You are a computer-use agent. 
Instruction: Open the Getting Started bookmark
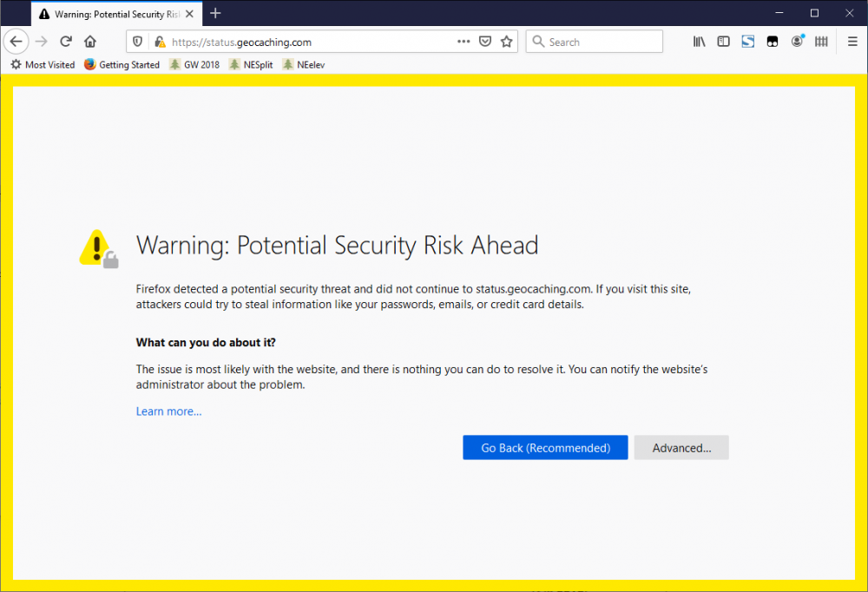pos(122,65)
